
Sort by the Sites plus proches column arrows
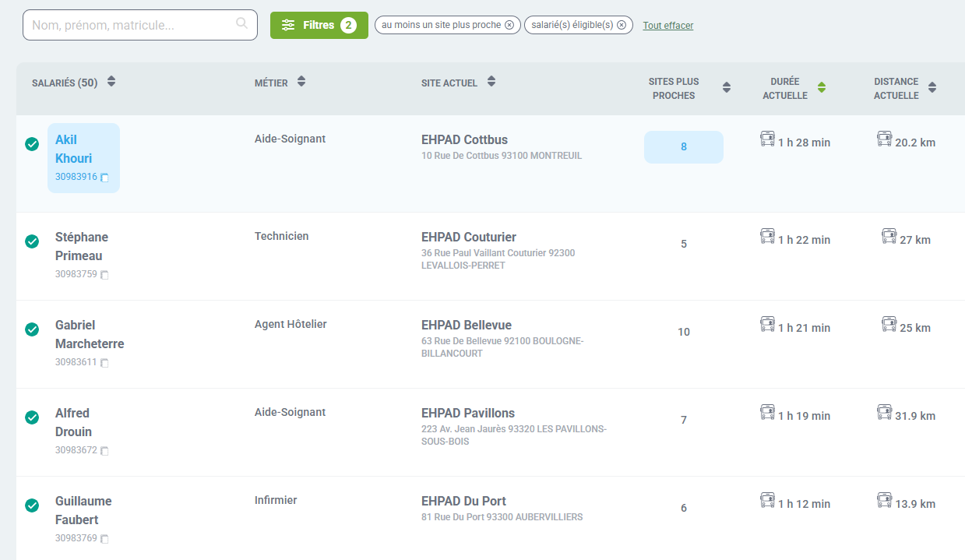point(727,87)
